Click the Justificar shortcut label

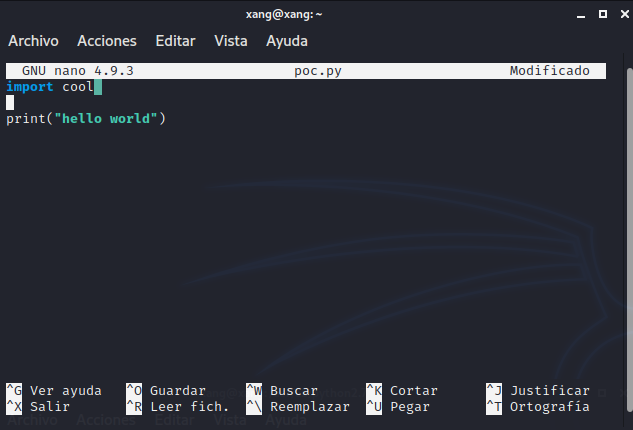550,391
